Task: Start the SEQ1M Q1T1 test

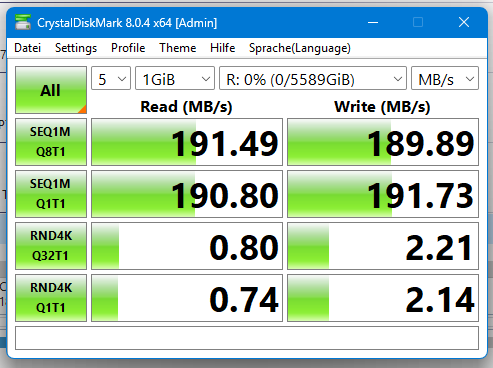Action: pyautogui.click(x=51, y=194)
